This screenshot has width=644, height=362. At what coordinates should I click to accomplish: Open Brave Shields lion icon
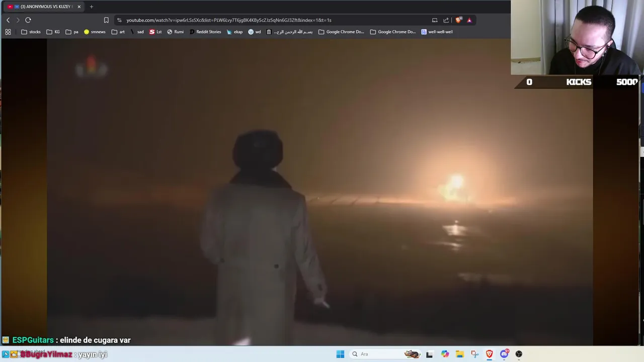click(458, 20)
